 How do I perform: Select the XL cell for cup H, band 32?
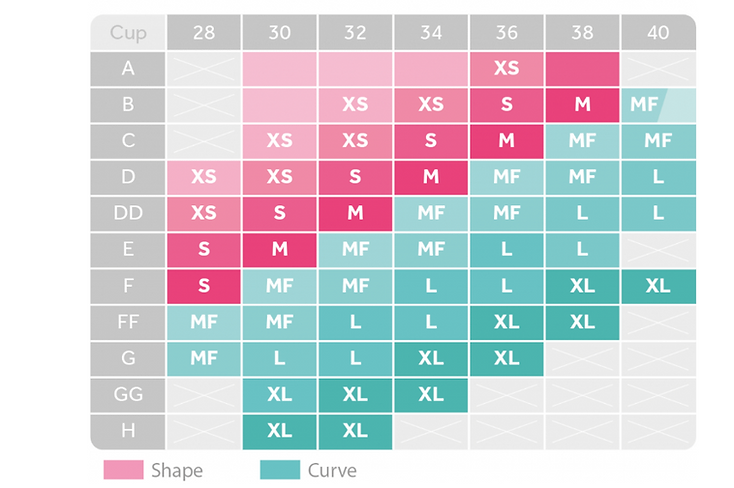[355, 431]
